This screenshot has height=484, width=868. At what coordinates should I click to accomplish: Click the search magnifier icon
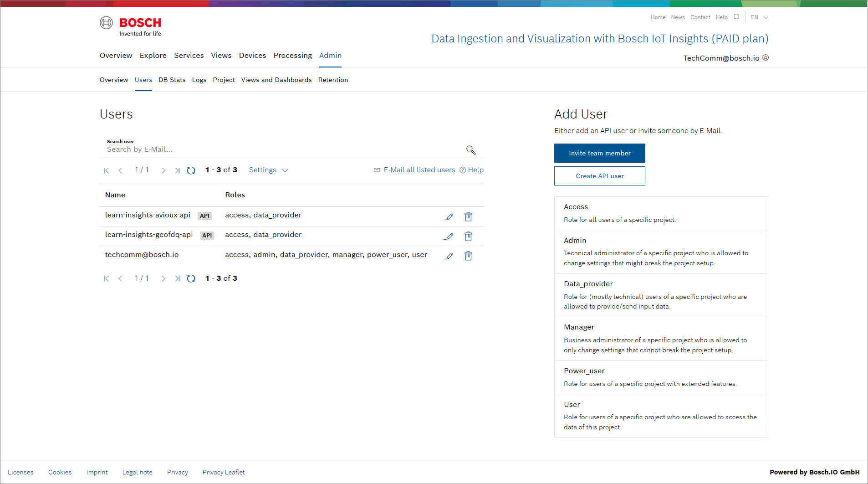pos(470,150)
